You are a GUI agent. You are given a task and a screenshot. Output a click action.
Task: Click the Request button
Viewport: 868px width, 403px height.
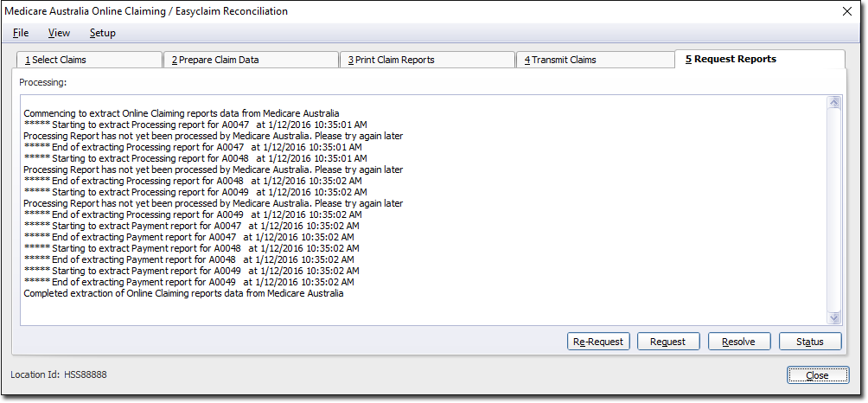point(667,342)
